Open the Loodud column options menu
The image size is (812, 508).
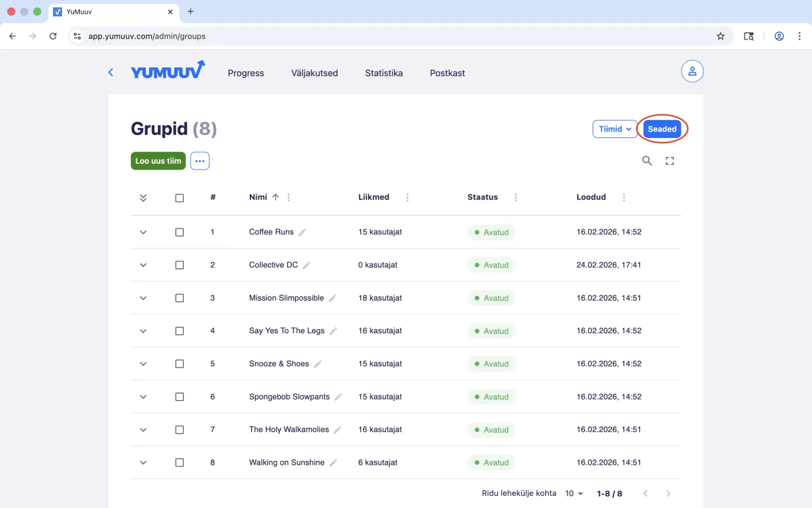(624, 198)
